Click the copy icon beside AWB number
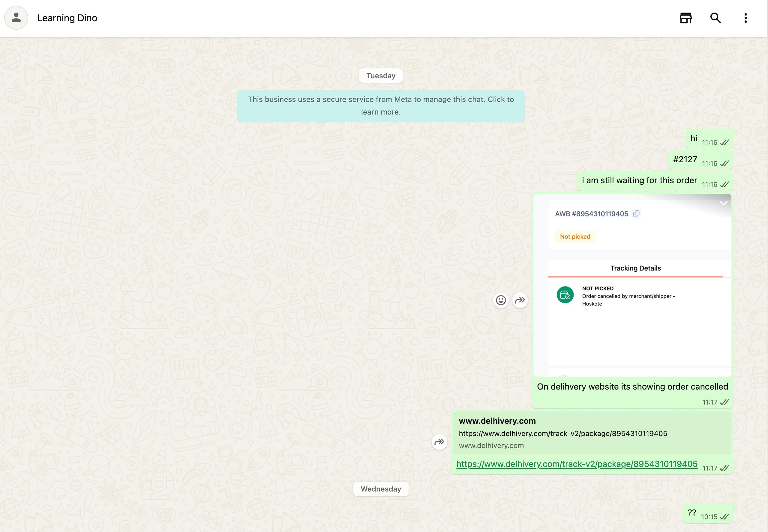The width and height of the screenshot is (768, 532). pos(636,214)
